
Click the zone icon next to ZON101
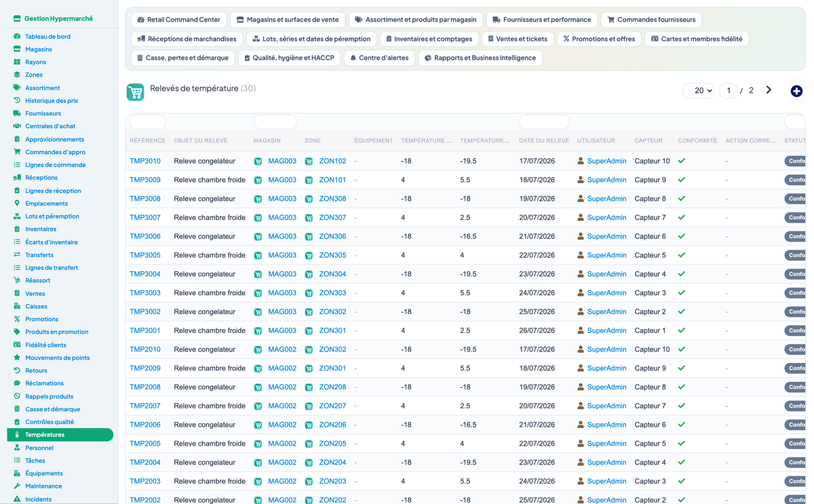coord(309,180)
